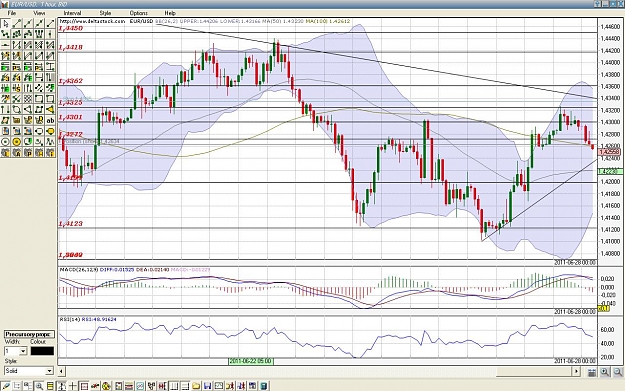Viewport: 625px width, 391px height.
Task: Select the yellow ellipse callout tool
Action: [x=50, y=131]
